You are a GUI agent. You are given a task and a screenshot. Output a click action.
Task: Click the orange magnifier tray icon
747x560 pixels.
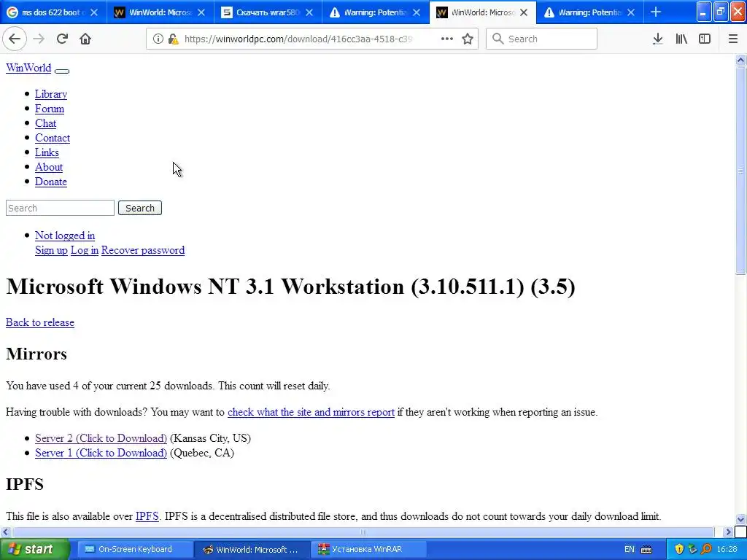706,550
